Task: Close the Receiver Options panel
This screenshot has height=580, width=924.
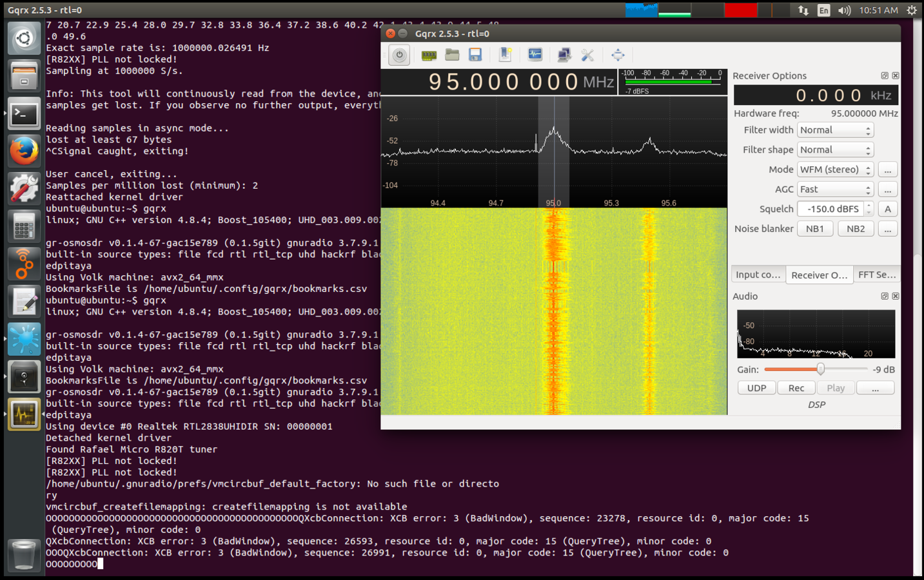Action: click(896, 75)
